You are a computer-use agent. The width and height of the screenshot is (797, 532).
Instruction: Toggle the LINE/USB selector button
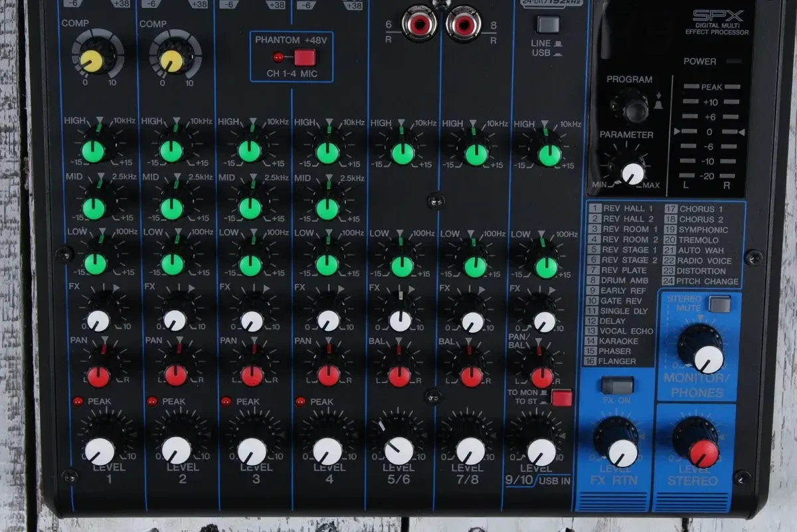coord(548,25)
